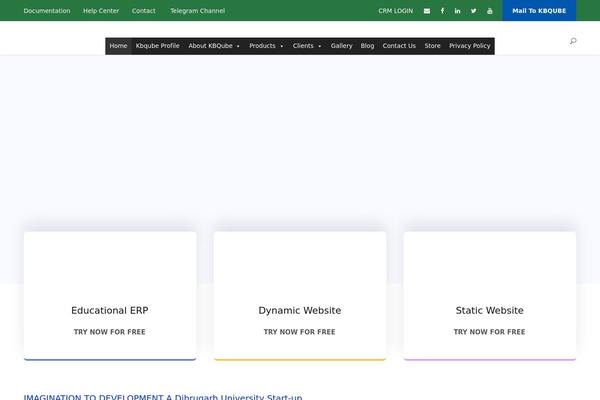Open Kbqube Profile menu item
Image resolution: width=600 pixels, height=400 pixels.
click(x=158, y=46)
